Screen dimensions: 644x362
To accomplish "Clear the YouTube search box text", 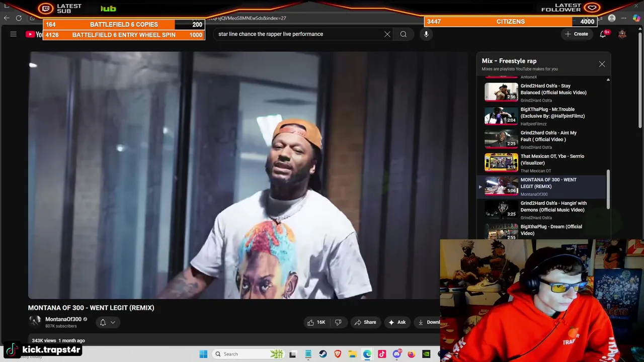I will point(387,34).
